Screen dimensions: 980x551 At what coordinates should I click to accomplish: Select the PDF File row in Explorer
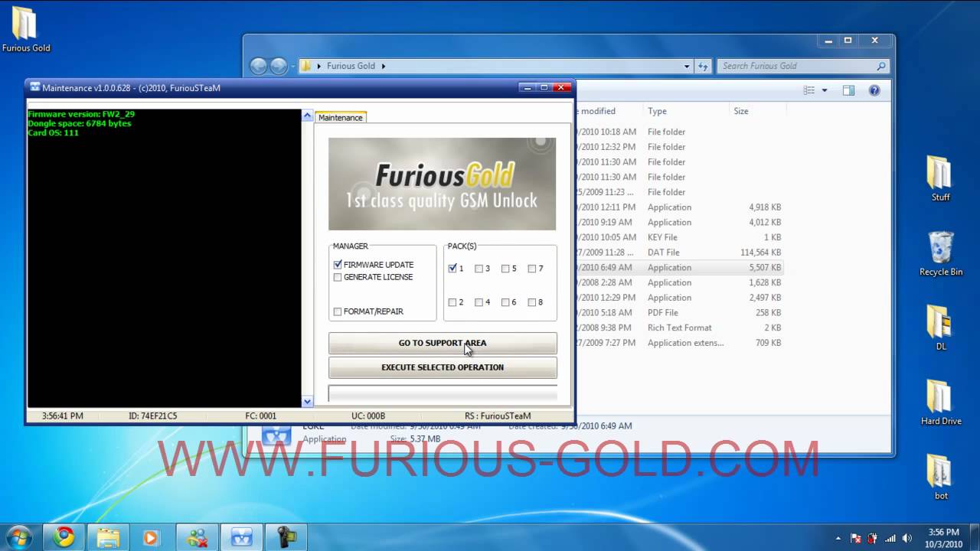[x=680, y=313]
